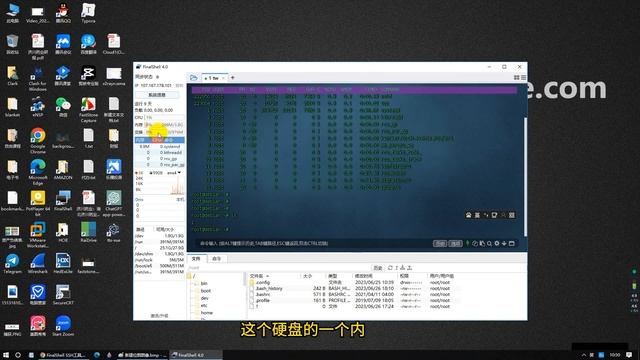Image resolution: width=640 pixels, height=360 pixels.
Task: Click the down-arrow icon in command bar
Action: click(504, 244)
